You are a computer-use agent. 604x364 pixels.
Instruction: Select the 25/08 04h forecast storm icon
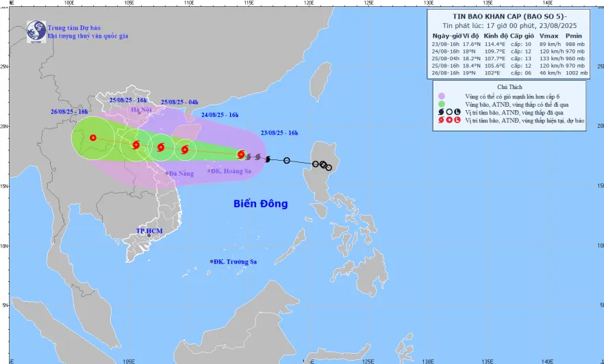[161, 147]
